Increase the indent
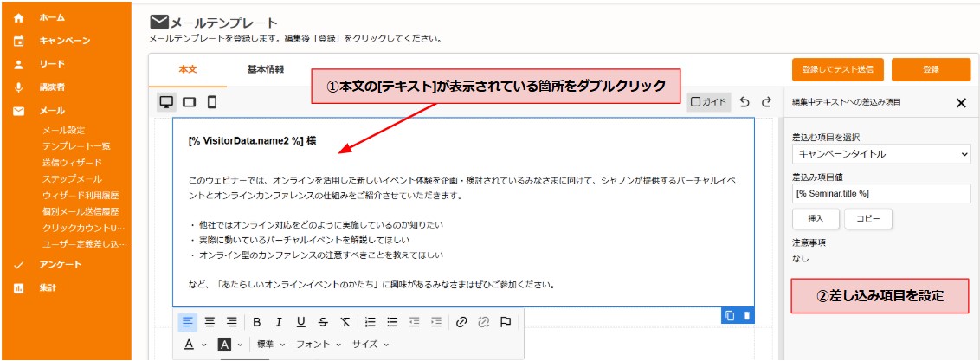Image resolution: width=980 pixels, height=361 pixels. click(x=436, y=322)
